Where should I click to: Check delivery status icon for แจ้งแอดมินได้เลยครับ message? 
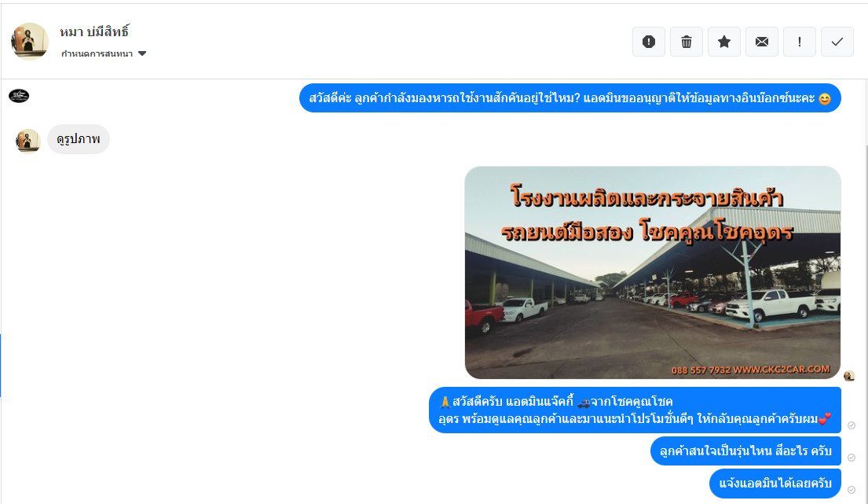tap(852, 490)
